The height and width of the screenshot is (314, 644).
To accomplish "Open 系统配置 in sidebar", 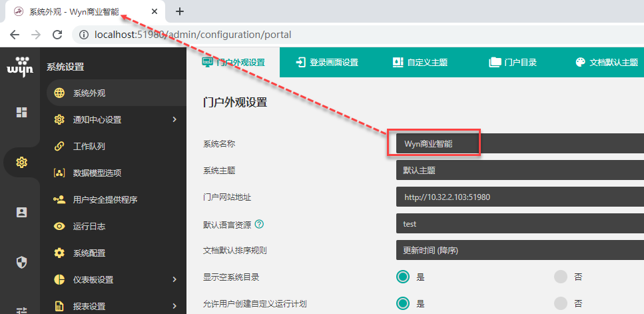I will 117,253.
